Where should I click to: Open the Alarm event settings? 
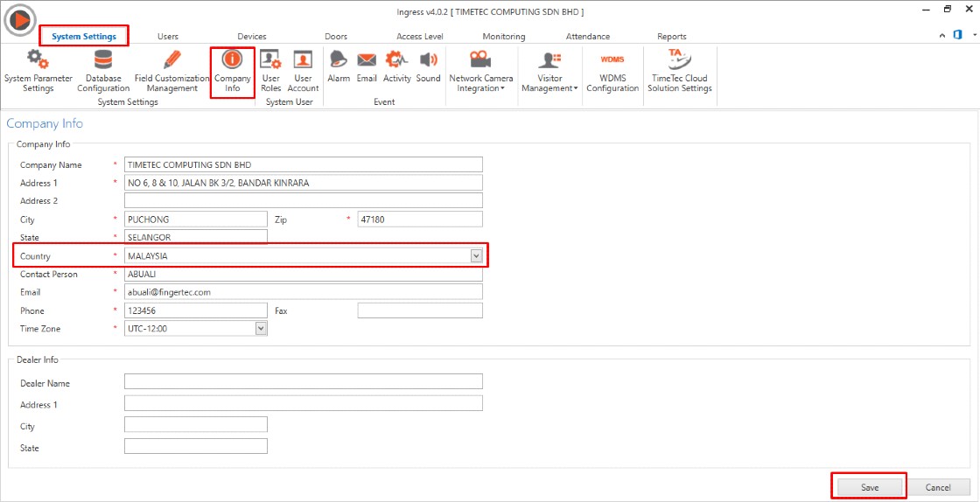tap(339, 66)
